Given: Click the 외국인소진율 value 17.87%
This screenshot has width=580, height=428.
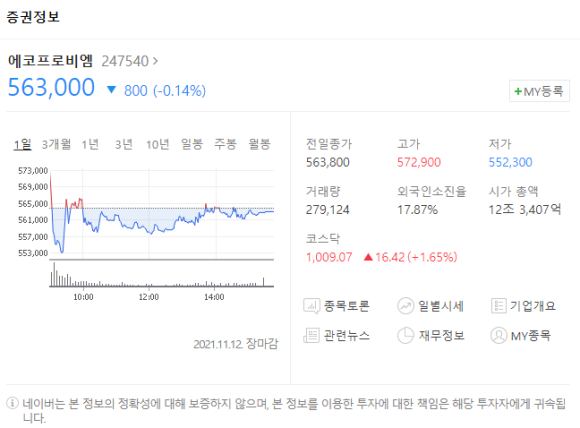Looking at the screenshot, I should (418, 210).
